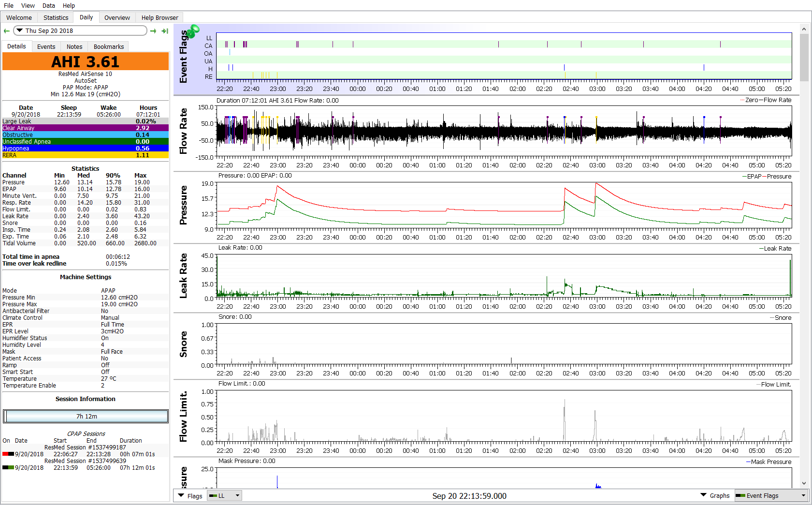Click the CA row in Event Flags

click(504, 45)
